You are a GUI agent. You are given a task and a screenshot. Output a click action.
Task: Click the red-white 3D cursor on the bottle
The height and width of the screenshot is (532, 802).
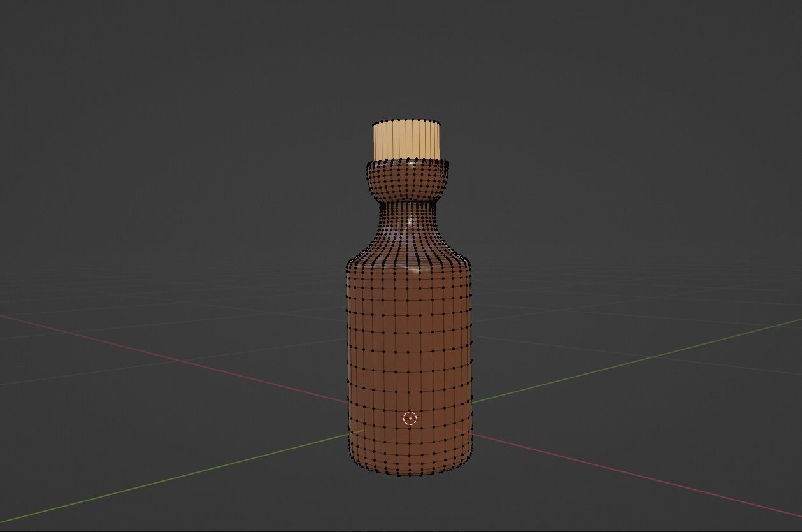tap(410, 419)
